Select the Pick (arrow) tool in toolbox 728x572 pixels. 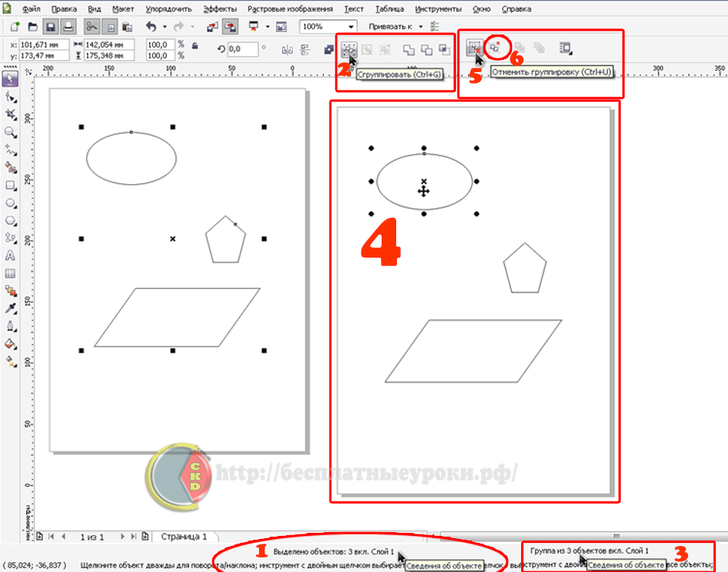tap(10, 78)
